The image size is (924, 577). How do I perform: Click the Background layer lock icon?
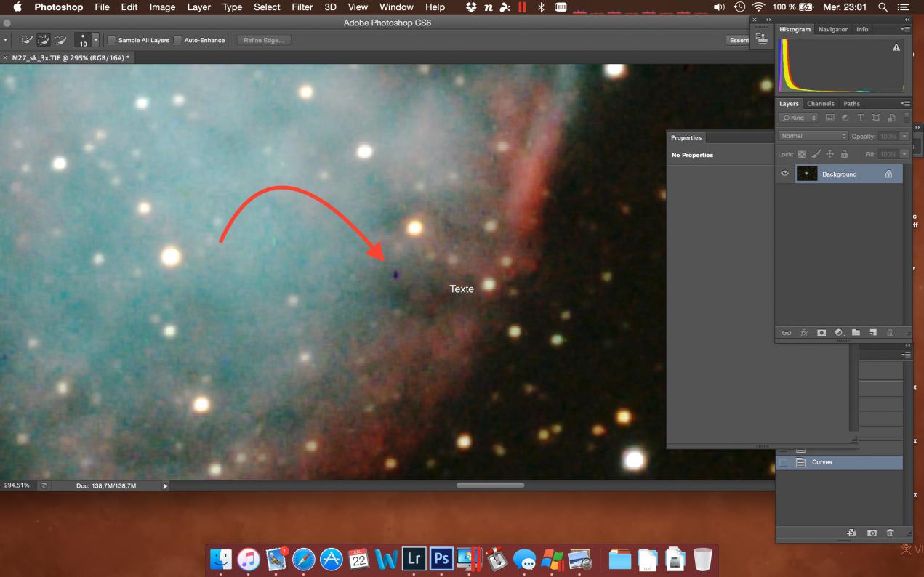[888, 174]
